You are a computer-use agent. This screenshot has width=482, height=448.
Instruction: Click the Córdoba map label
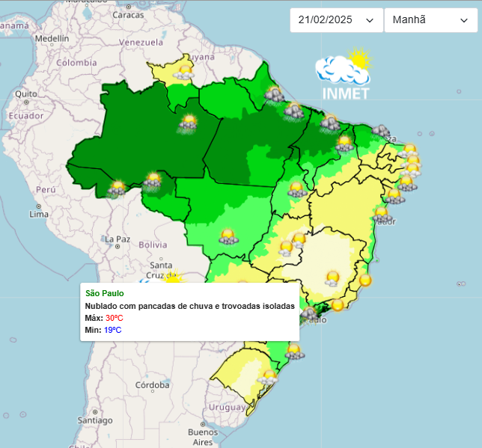point(153,385)
